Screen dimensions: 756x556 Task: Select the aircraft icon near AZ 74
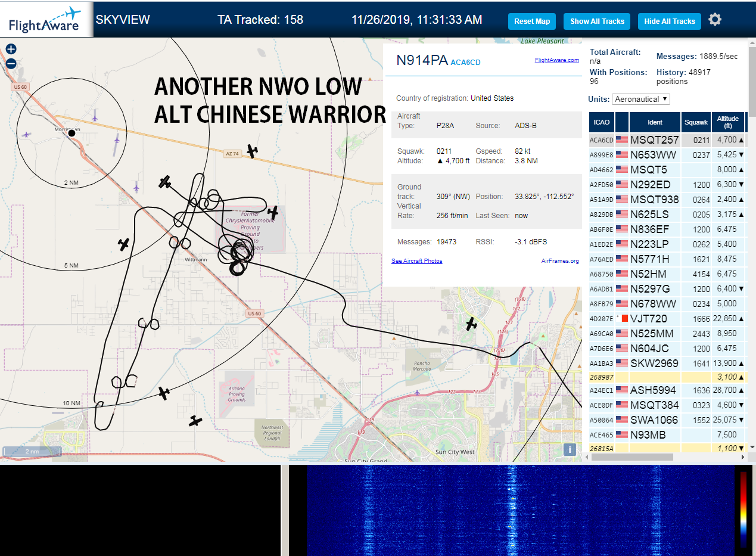[253, 151]
